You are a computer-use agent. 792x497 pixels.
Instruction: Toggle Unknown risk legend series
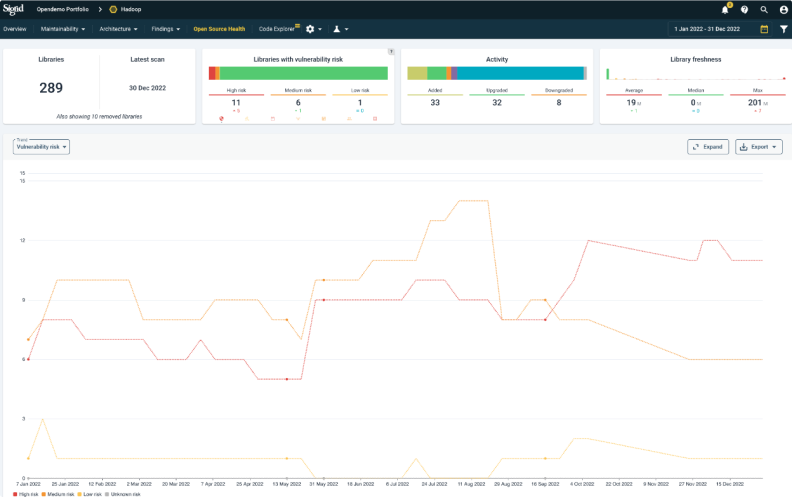(x=123, y=494)
